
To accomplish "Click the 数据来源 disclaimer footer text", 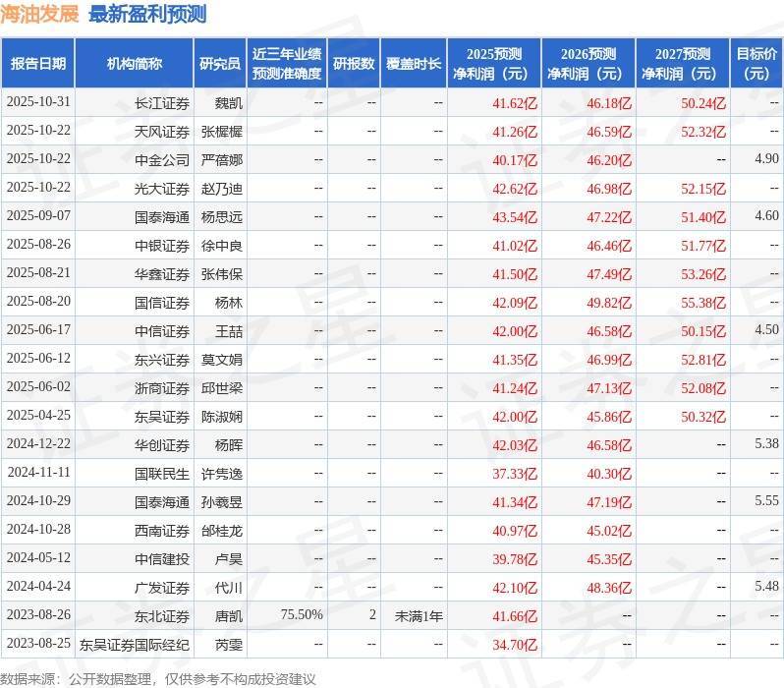I will [158, 679].
